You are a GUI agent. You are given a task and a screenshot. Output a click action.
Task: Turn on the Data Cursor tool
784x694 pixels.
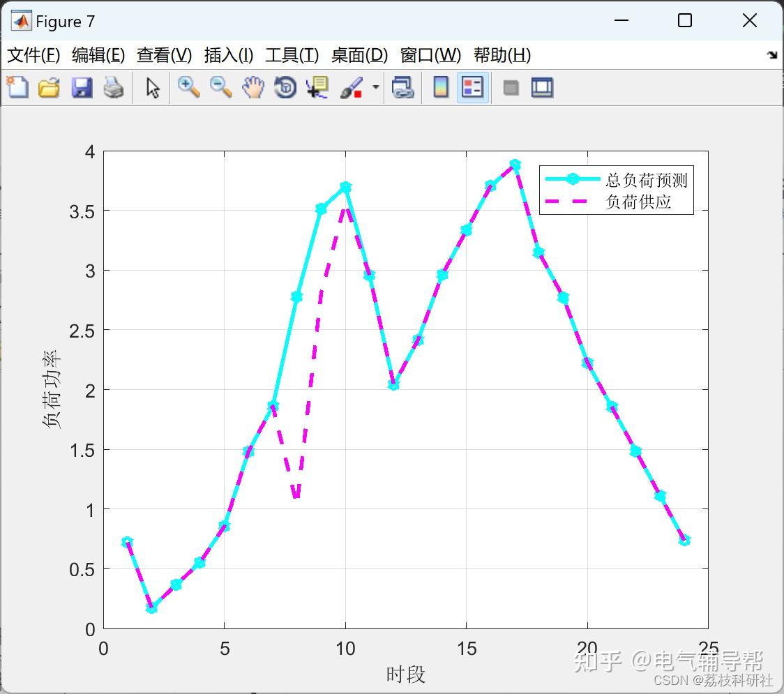(x=317, y=87)
